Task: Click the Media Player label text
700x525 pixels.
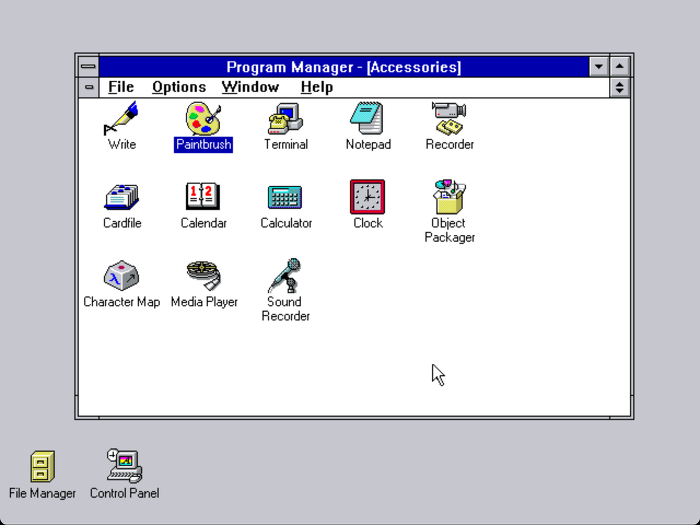Action: click(204, 302)
